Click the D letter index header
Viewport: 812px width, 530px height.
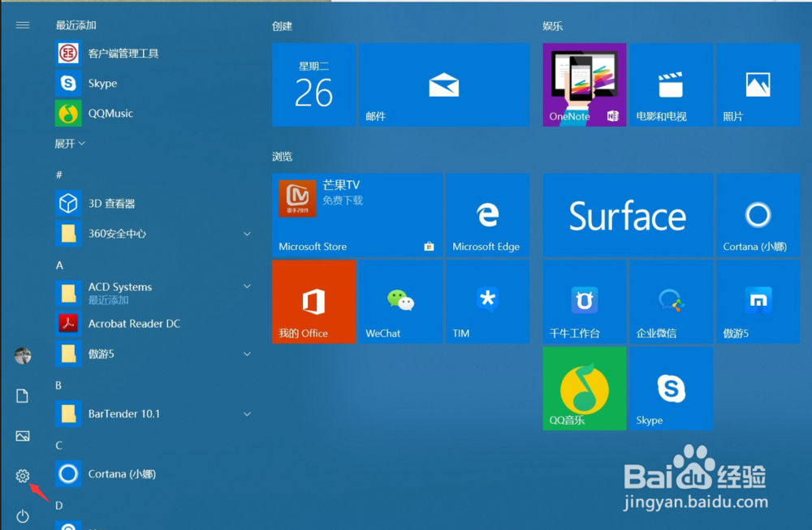tap(59, 506)
